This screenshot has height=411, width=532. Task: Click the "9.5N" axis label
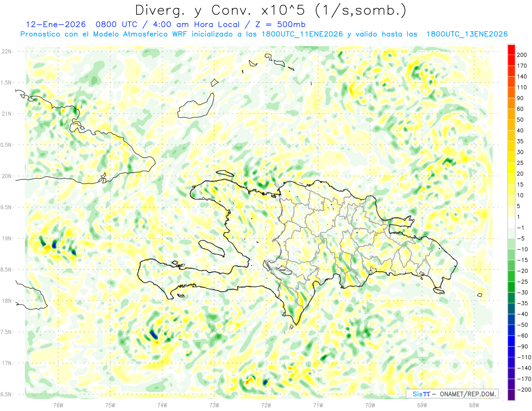coord(7,207)
